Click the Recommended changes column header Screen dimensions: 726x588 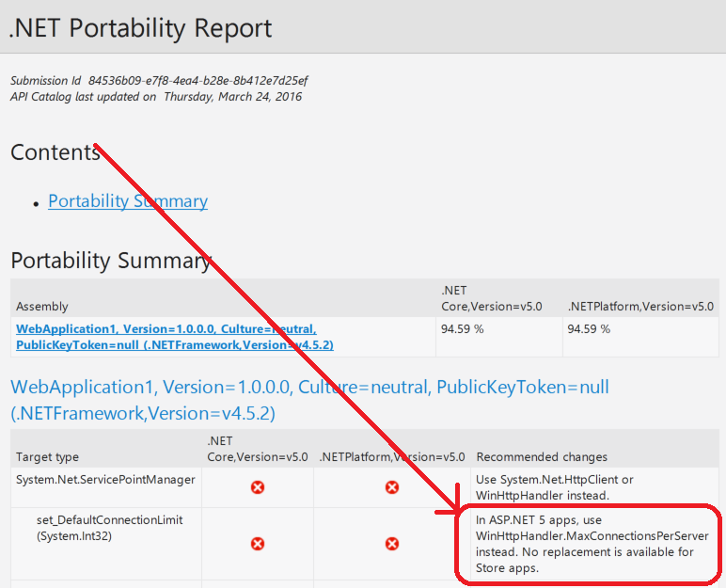click(542, 457)
